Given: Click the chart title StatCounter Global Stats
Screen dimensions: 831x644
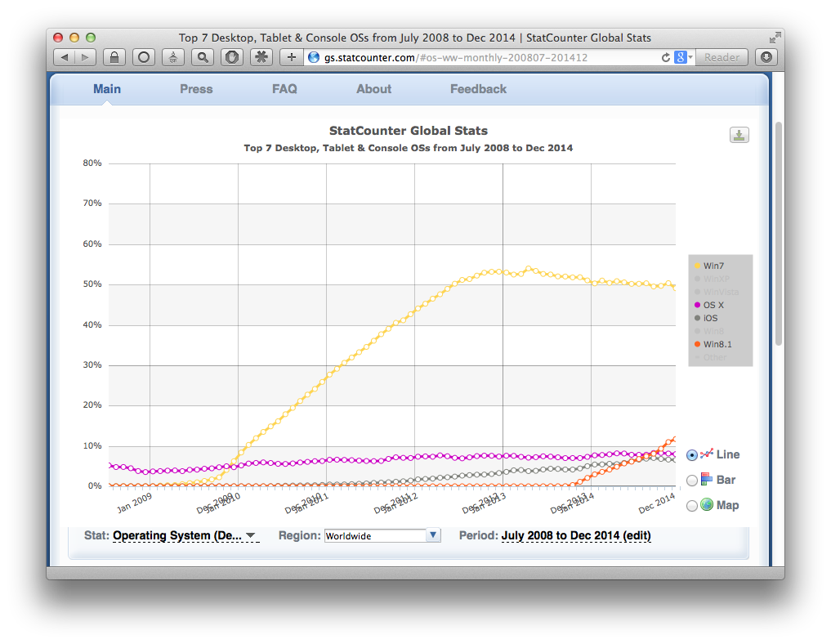Looking at the screenshot, I should [x=408, y=131].
